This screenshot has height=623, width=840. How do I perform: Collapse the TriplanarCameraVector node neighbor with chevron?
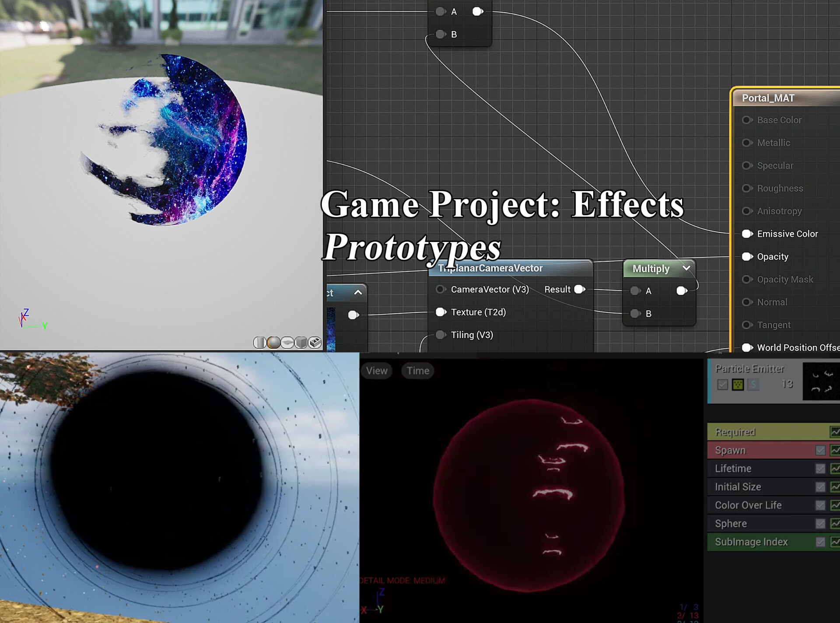click(x=359, y=292)
